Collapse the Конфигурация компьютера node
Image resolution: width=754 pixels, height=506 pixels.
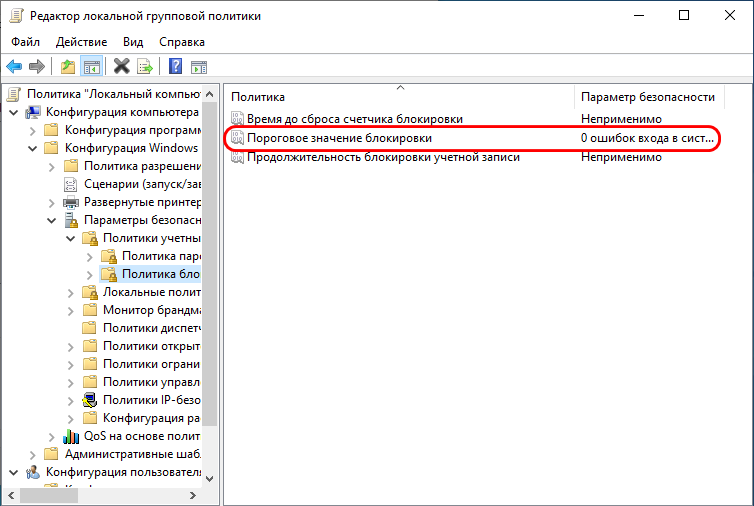click(13, 112)
